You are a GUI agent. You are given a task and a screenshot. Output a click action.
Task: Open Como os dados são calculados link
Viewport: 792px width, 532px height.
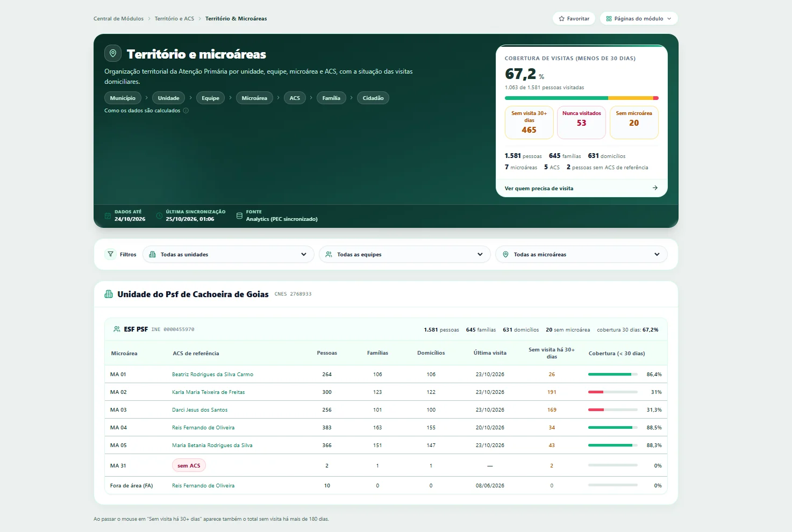142,111
